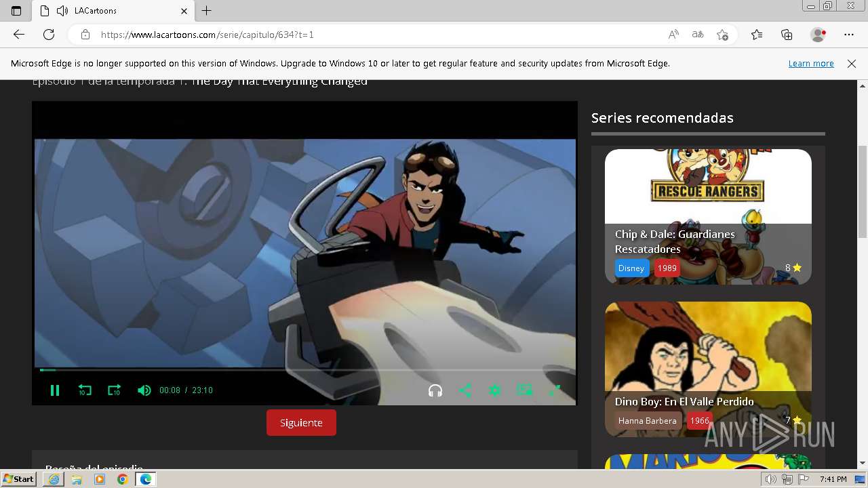Switch the video to fullscreen
Viewport: 868px width, 488px height.
pos(555,390)
